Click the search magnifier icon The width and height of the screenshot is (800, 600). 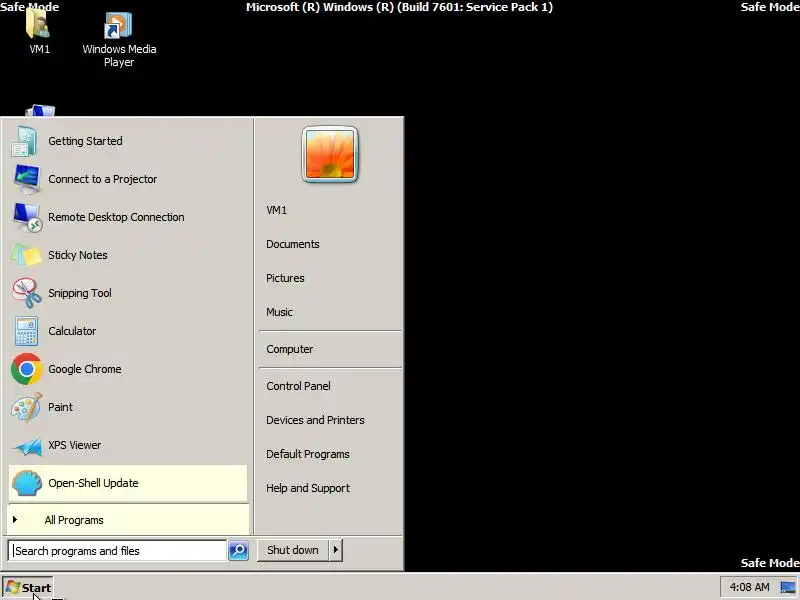[x=238, y=551]
